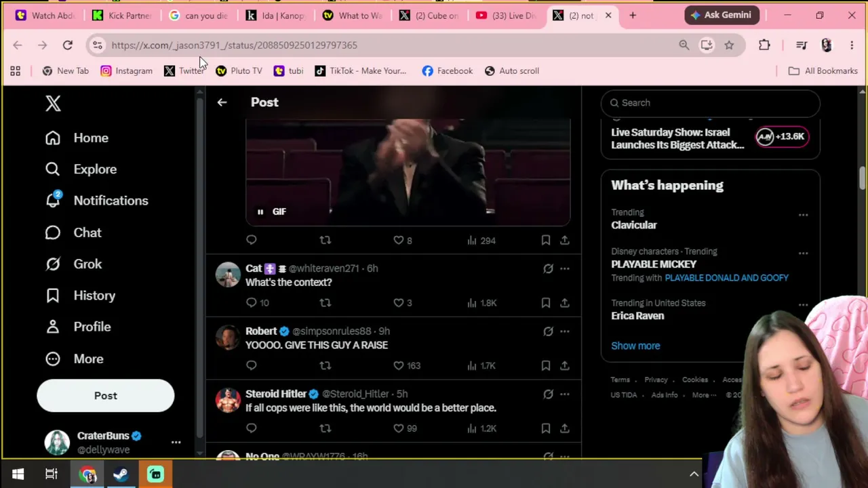868x488 pixels.
Task: View analytics for post with 1.8K views
Action: click(481, 303)
